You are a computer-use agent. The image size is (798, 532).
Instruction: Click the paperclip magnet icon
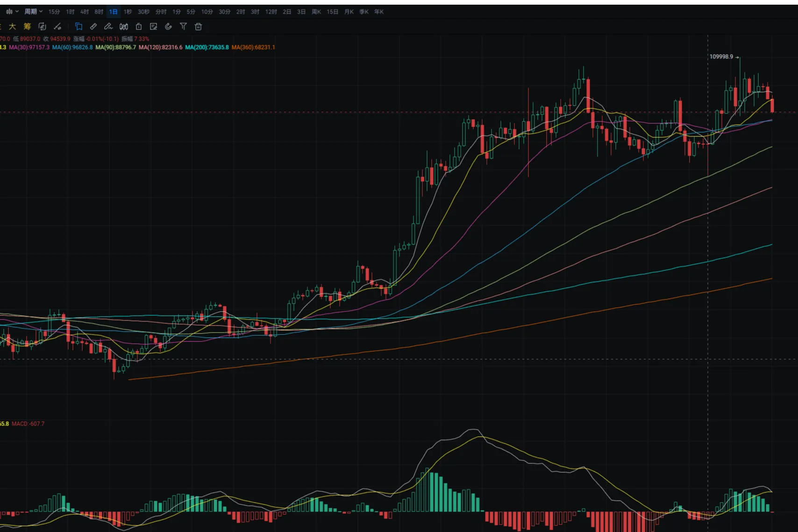[x=169, y=27]
